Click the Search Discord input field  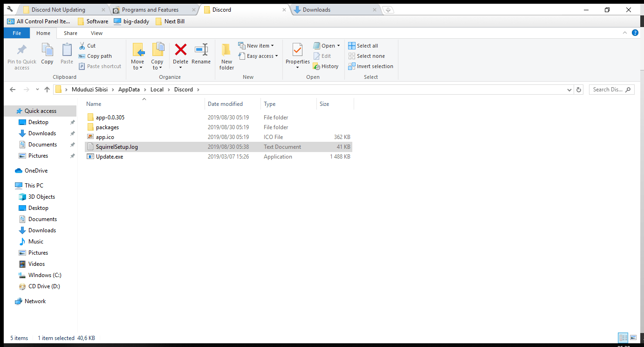tap(608, 90)
